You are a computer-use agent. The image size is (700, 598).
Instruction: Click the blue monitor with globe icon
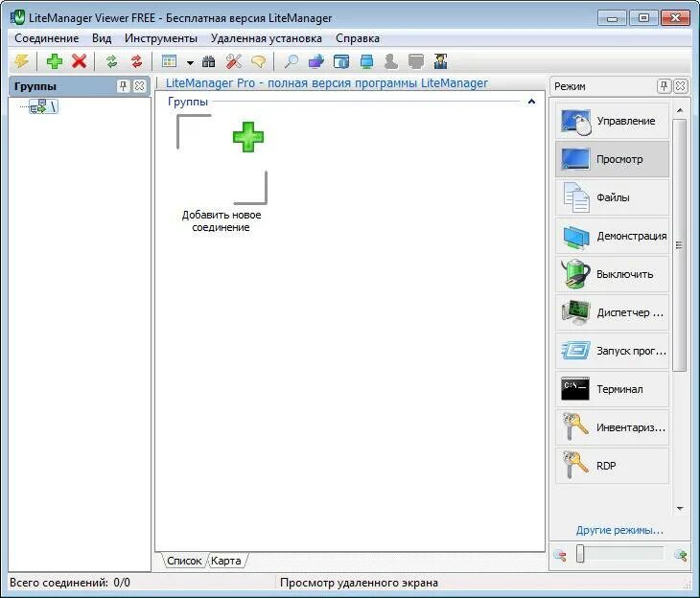coord(316,61)
